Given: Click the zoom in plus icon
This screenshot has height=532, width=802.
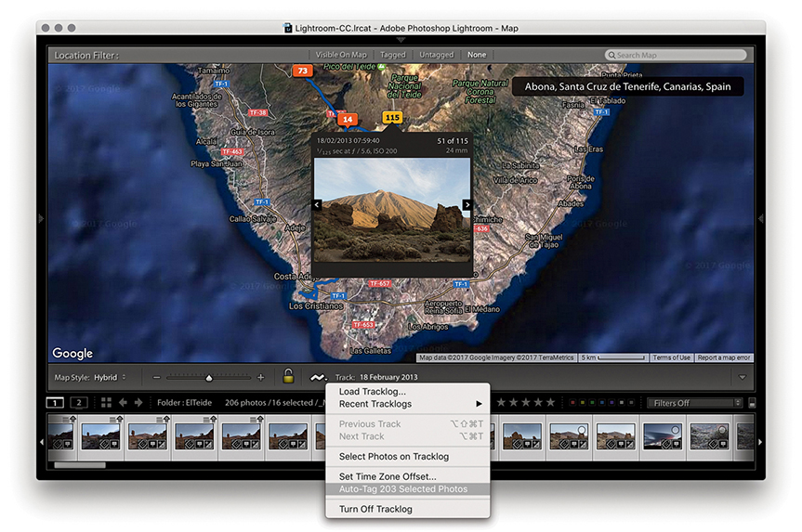Looking at the screenshot, I should pyautogui.click(x=260, y=378).
